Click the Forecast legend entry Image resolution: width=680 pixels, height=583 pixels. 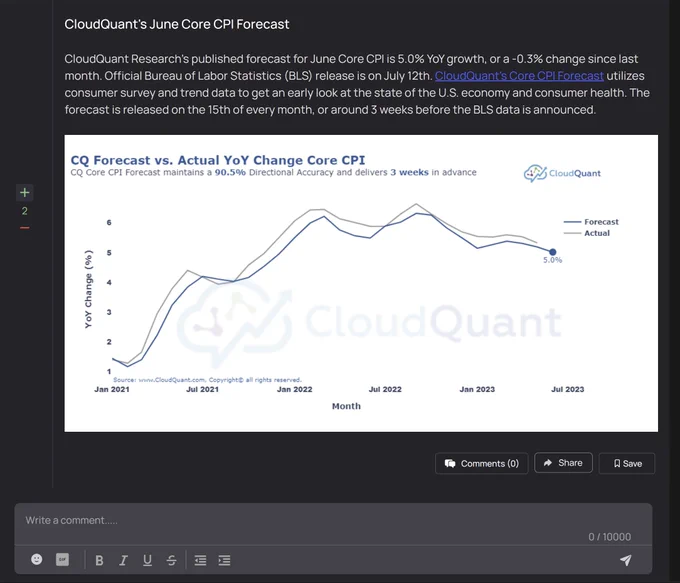pos(591,222)
